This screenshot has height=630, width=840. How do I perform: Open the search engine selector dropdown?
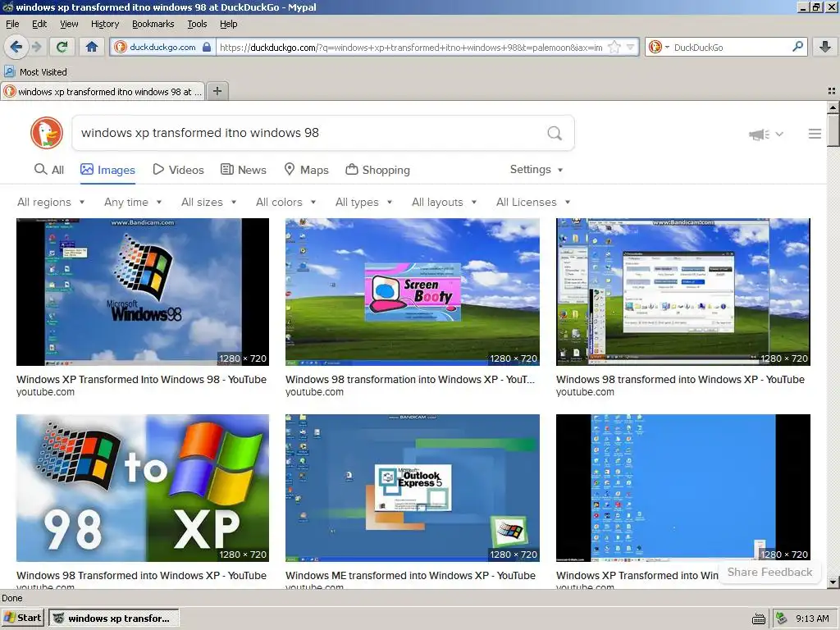659,47
